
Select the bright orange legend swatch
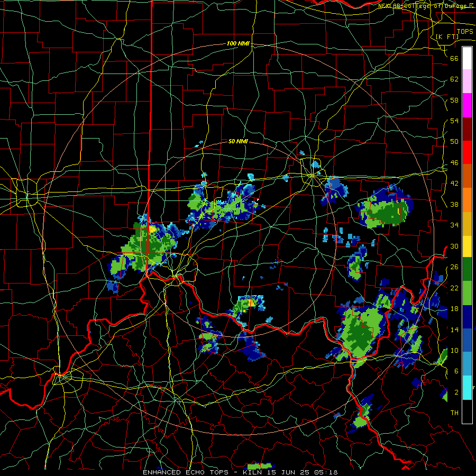tap(467, 200)
